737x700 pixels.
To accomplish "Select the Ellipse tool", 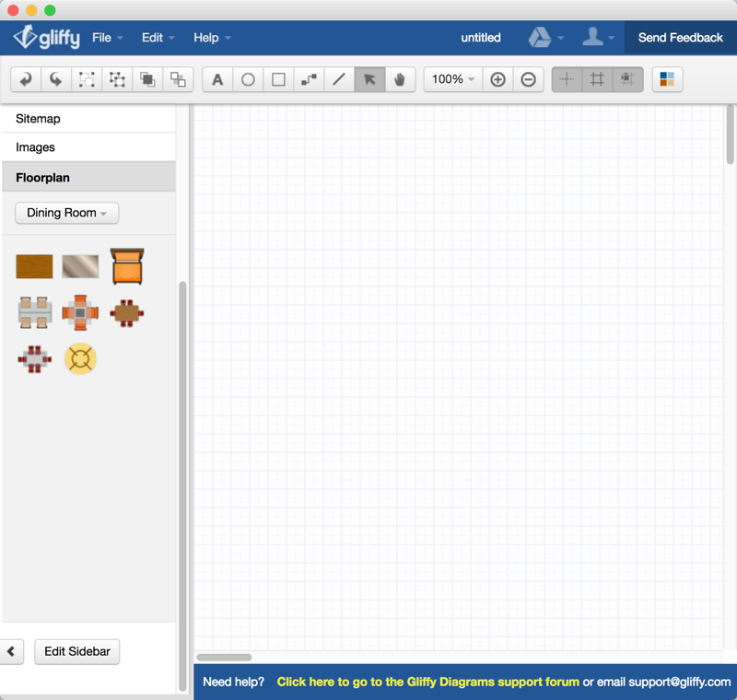I will pos(248,79).
